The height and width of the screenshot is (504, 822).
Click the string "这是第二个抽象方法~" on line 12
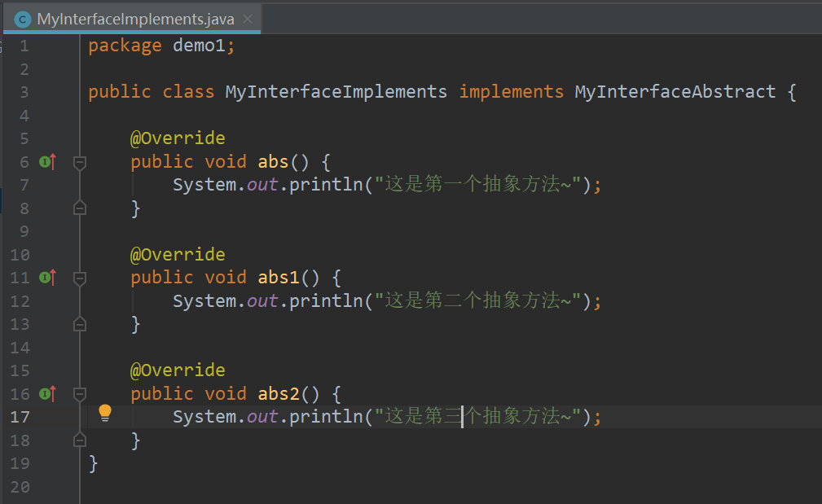478,300
